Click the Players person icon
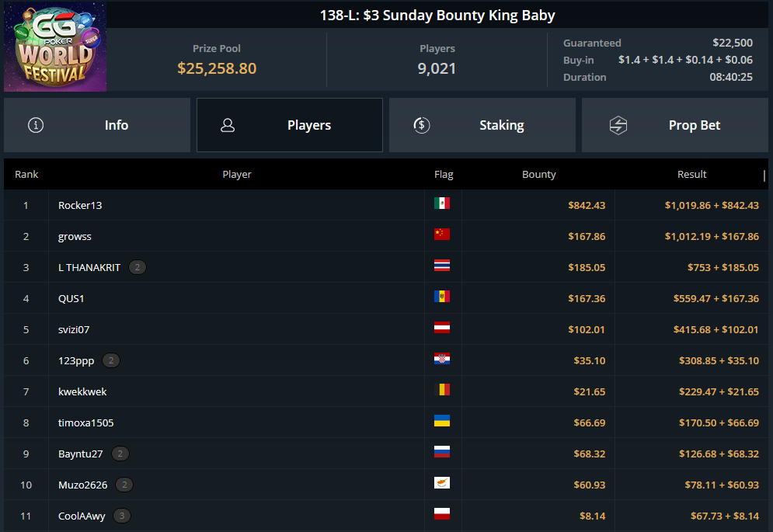The image size is (773, 532). tap(228, 125)
